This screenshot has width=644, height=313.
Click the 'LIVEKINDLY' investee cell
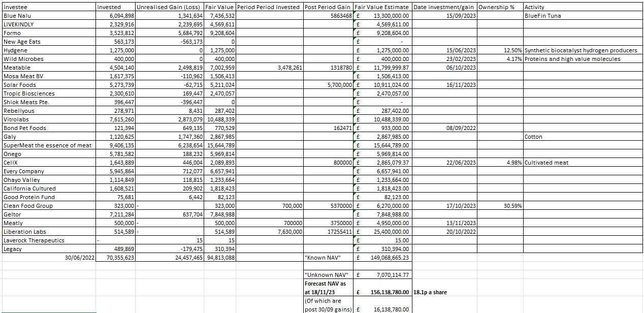(49, 24)
